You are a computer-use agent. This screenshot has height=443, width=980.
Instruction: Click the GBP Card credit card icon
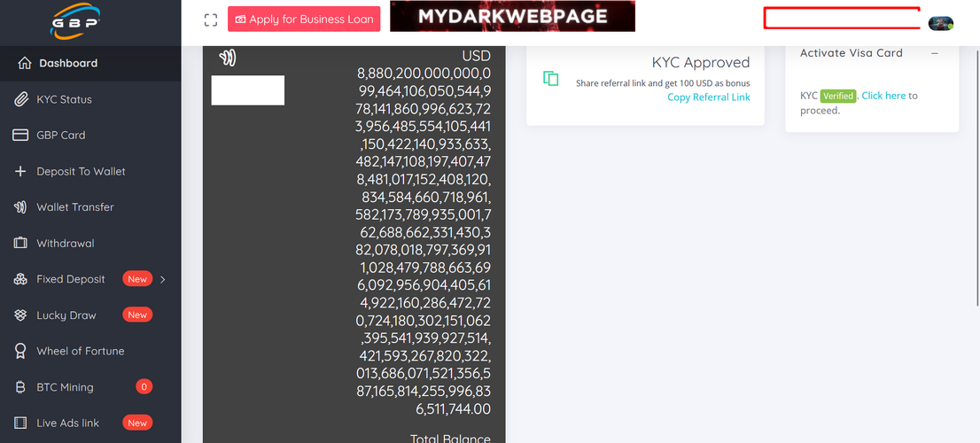pyautogui.click(x=20, y=136)
